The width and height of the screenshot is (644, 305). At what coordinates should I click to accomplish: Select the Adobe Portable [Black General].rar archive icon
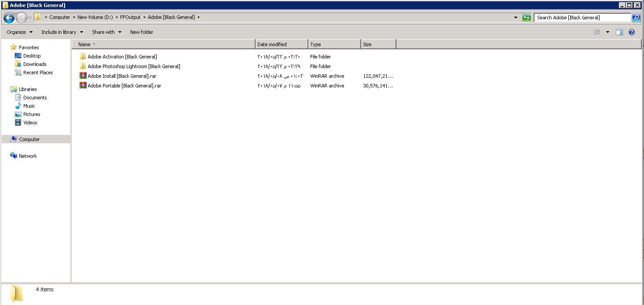pyautogui.click(x=83, y=86)
